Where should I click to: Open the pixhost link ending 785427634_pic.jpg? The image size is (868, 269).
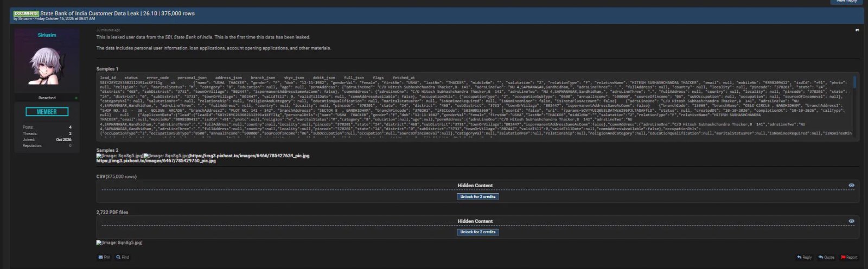coord(250,156)
